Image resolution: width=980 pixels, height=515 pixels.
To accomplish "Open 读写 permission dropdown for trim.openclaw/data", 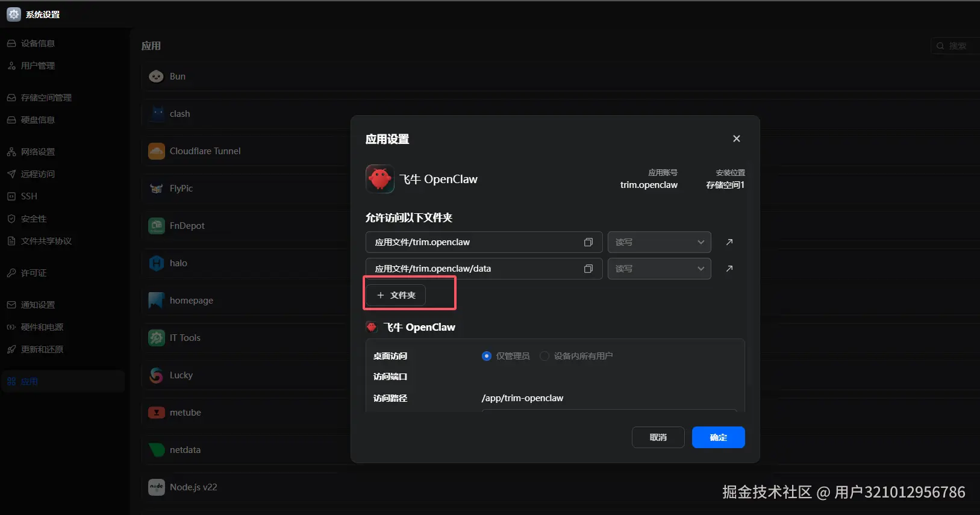I will point(660,269).
